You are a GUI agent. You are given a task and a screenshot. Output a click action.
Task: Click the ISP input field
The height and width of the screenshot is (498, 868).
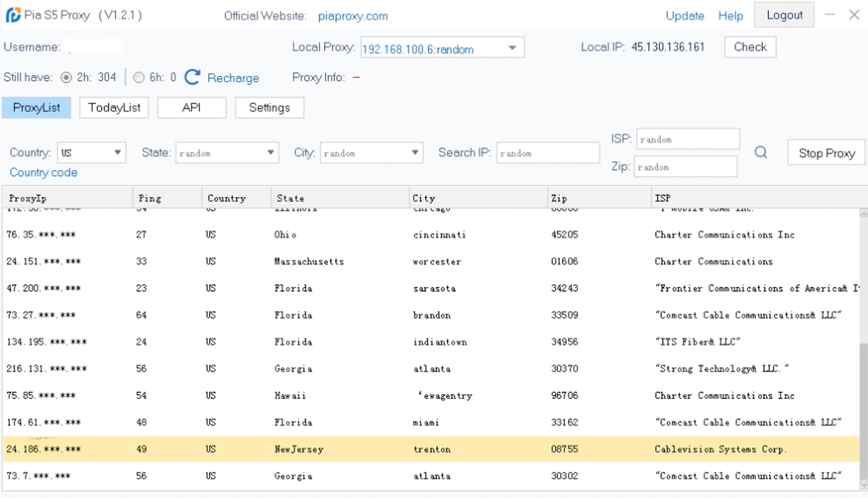point(688,139)
